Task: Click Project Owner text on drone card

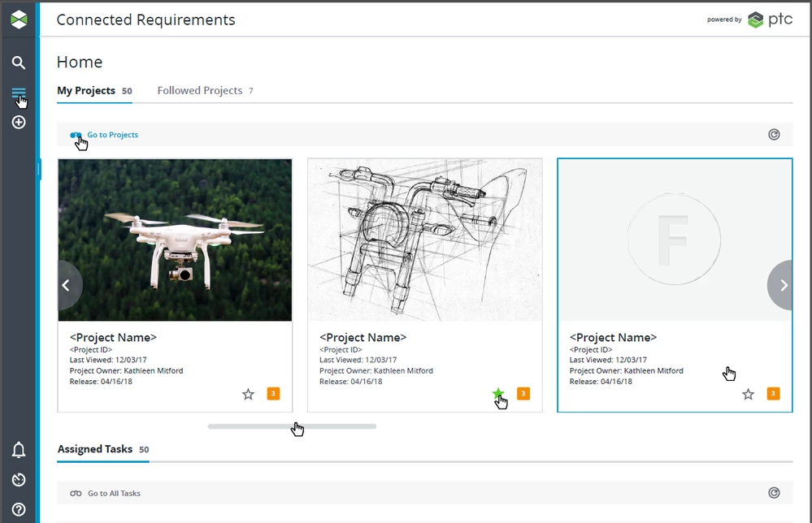Action: click(x=126, y=371)
